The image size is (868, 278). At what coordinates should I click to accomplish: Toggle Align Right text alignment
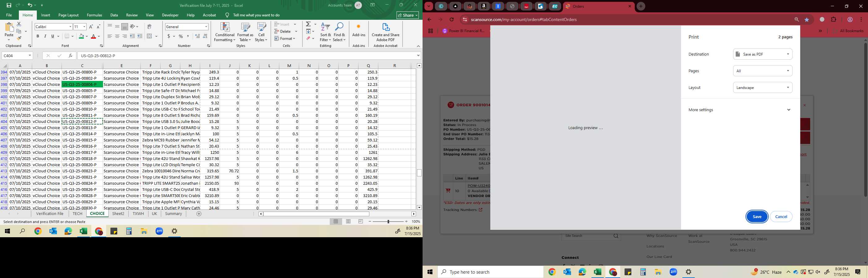click(x=124, y=36)
